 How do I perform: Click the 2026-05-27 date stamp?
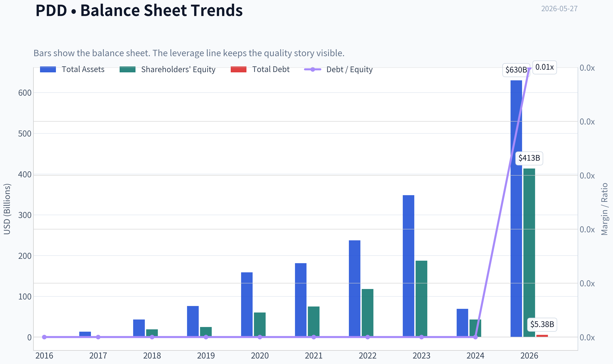click(x=559, y=9)
